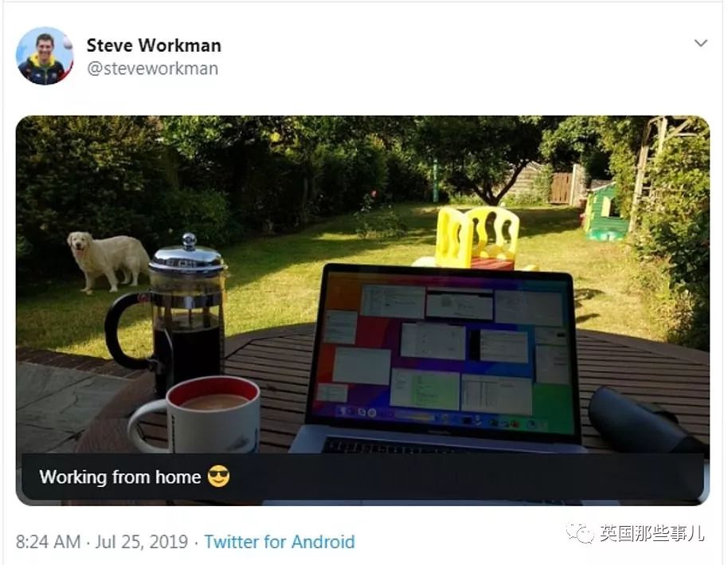Click the yellow plastic toy chair
Screen dimensions: 728x565
click(x=476, y=237)
